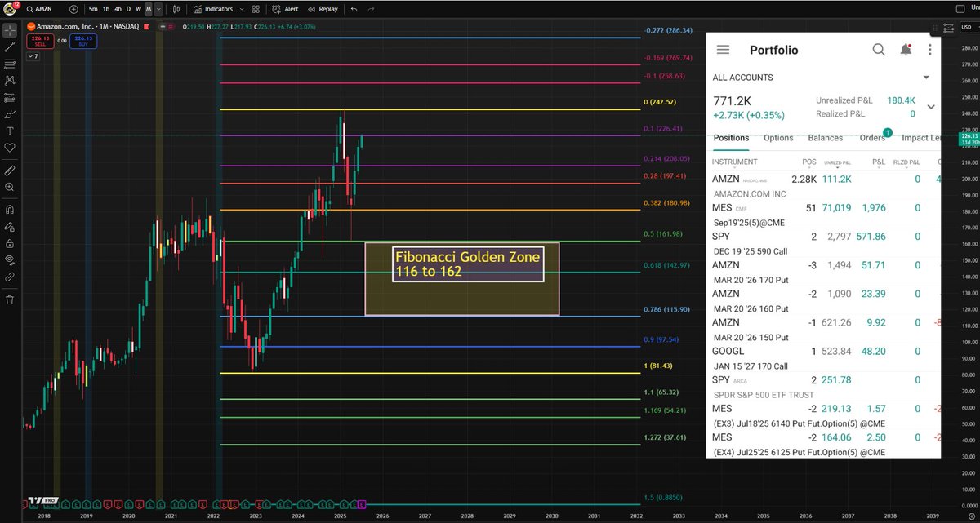Image resolution: width=980 pixels, height=523 pixels.
Task: Select the brush drawing tool
Action: pos(10,113)
